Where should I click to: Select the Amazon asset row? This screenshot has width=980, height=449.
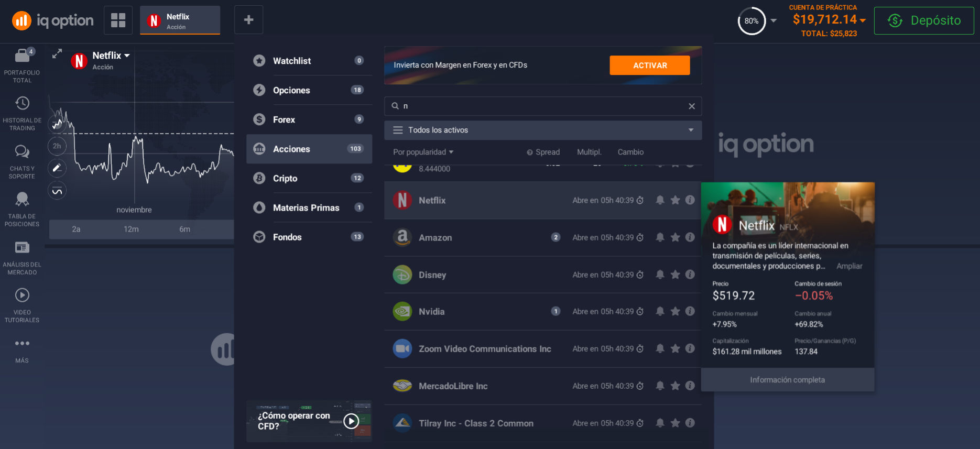coord(543,237)
